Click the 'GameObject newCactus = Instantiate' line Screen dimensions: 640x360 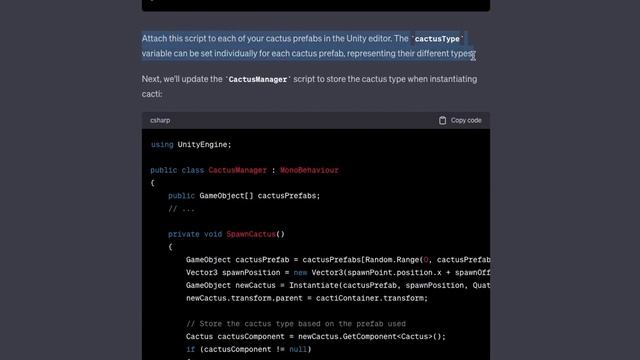[338, 285]
